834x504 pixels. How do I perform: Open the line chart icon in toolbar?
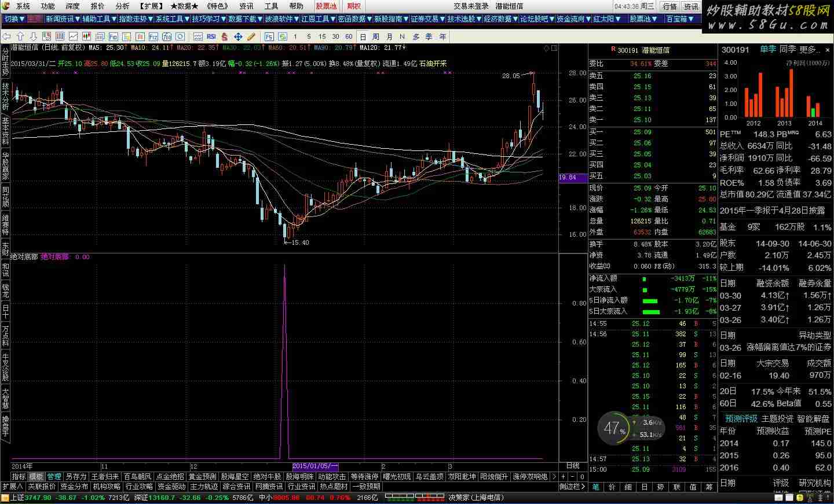click(73, 36)
